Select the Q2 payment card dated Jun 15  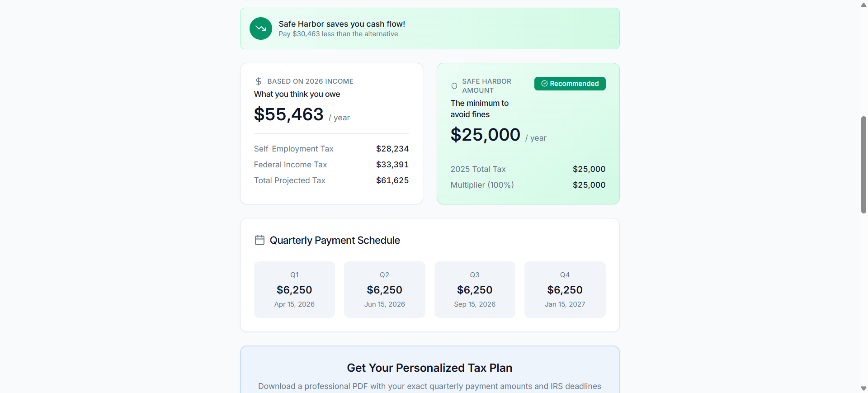click(x=384, y=289)
